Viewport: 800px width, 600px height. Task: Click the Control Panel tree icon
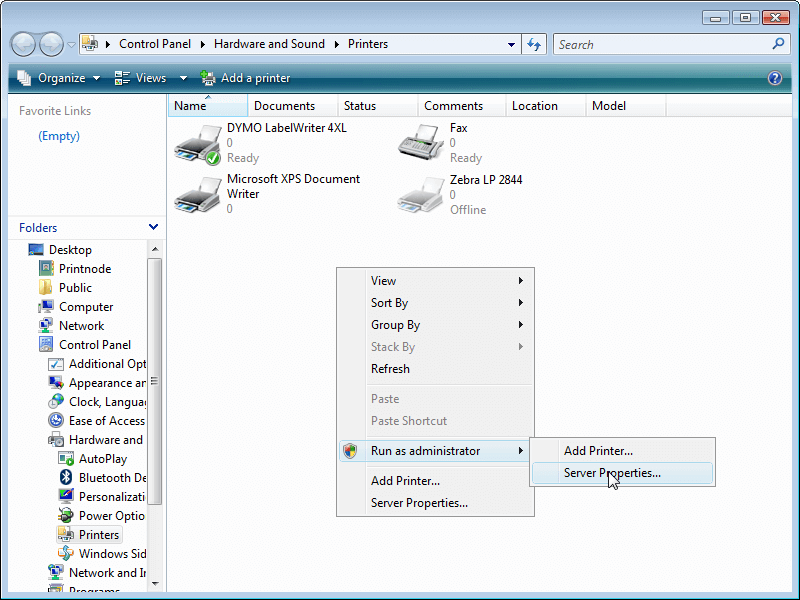pos(46,344)
